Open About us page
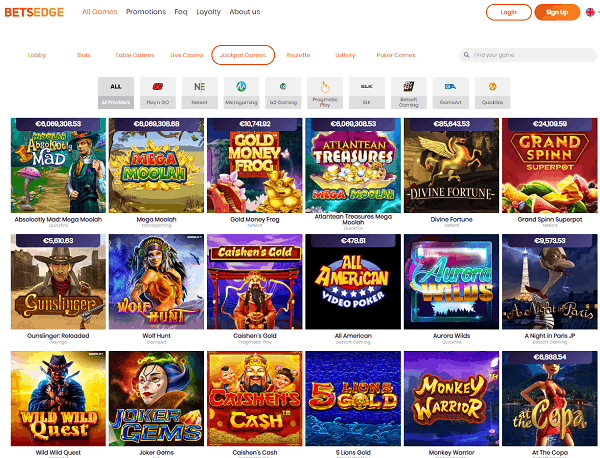600x458 pixels. click(245, 12)
